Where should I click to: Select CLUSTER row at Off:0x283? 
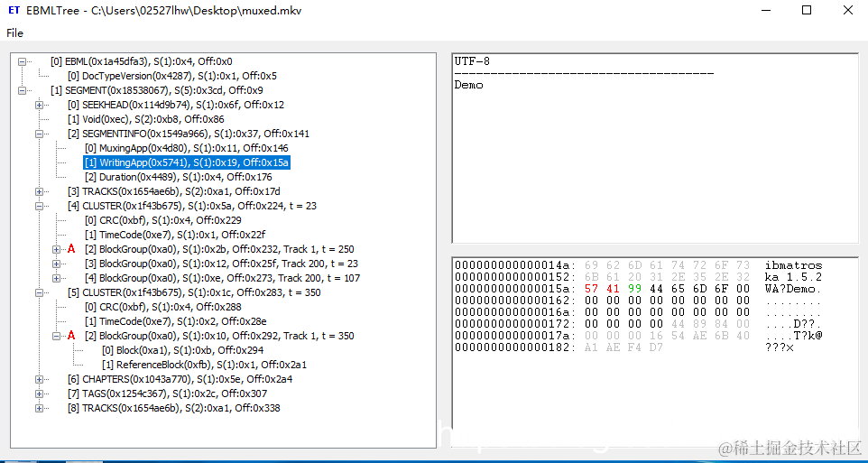pos(194,292)
